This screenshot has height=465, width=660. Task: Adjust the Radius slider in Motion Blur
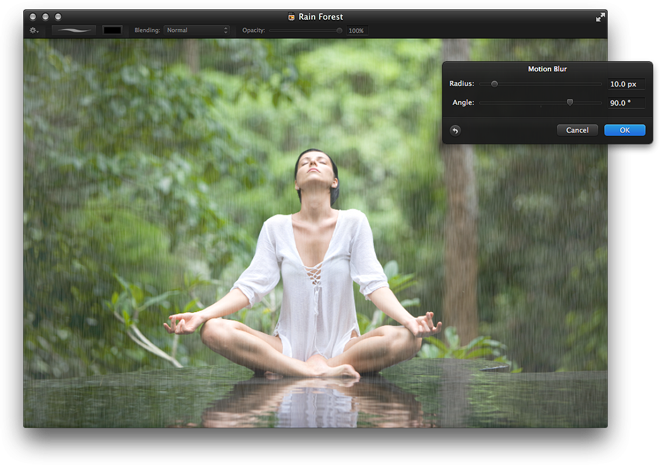(540, 84)
